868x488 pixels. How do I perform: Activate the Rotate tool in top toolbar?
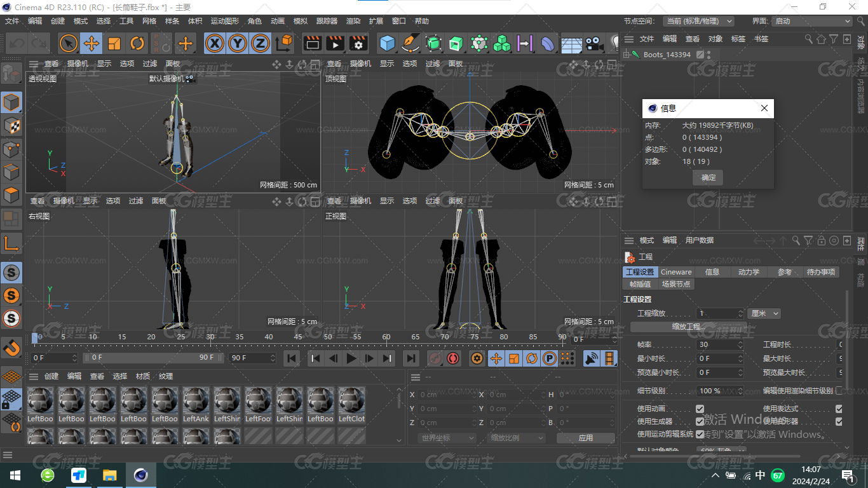point(137,43)
